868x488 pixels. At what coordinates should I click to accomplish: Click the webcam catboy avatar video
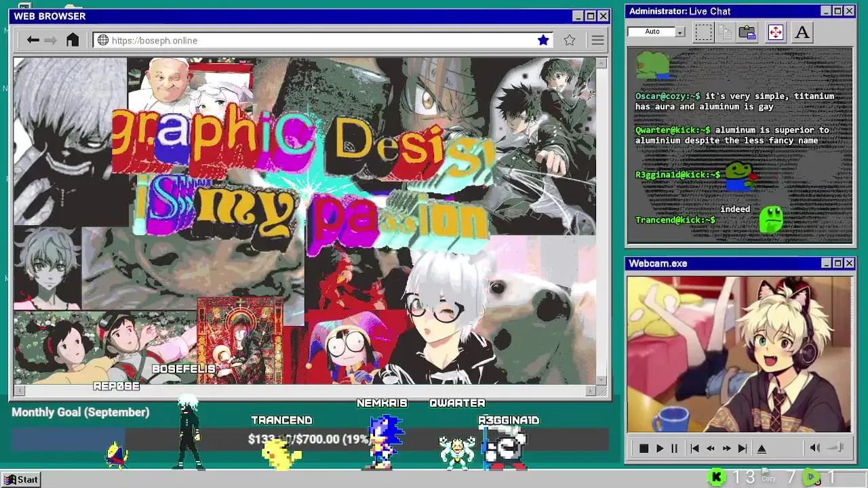pos(739,354)
